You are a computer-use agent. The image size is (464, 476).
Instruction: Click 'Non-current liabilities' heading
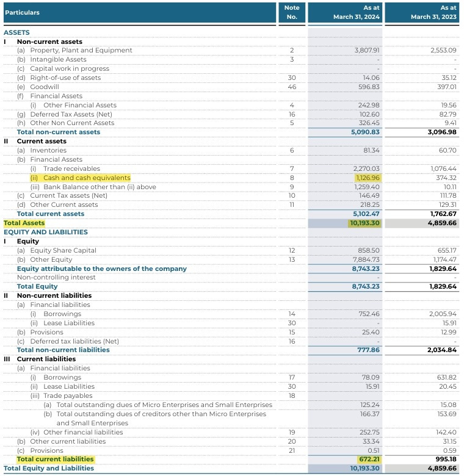tap(54, 295)
